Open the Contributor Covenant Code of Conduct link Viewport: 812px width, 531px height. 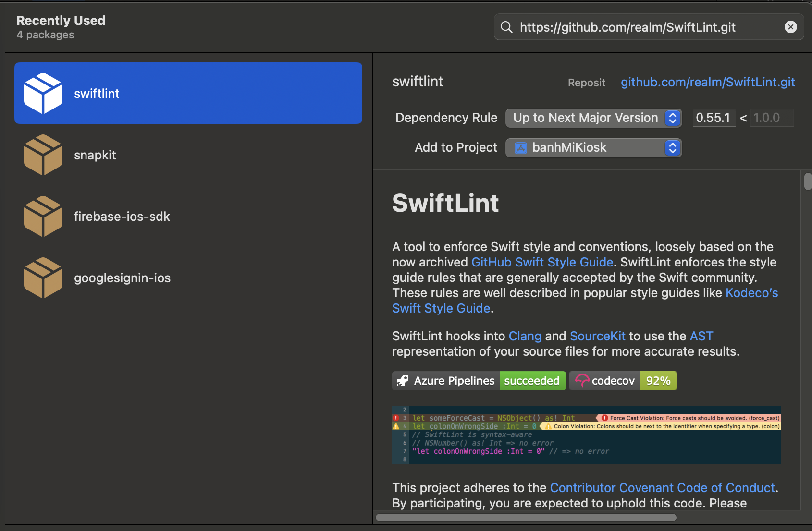click(663, 488)
